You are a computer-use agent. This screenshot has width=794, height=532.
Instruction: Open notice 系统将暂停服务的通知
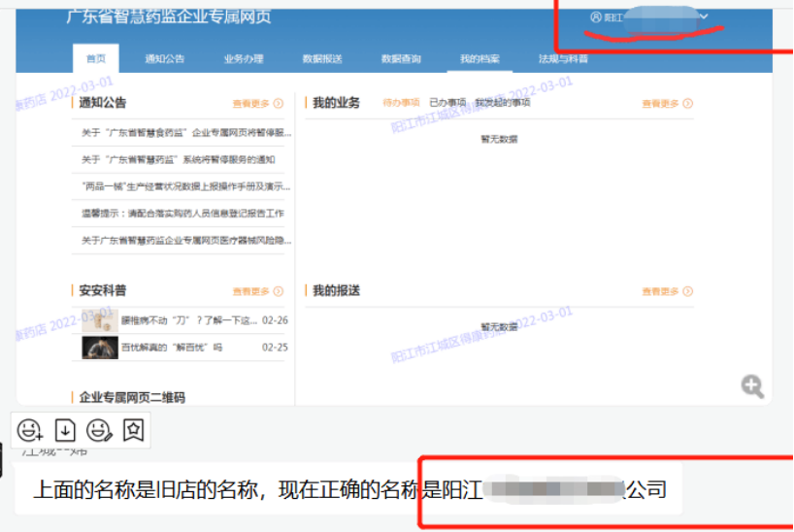(179, 159)
